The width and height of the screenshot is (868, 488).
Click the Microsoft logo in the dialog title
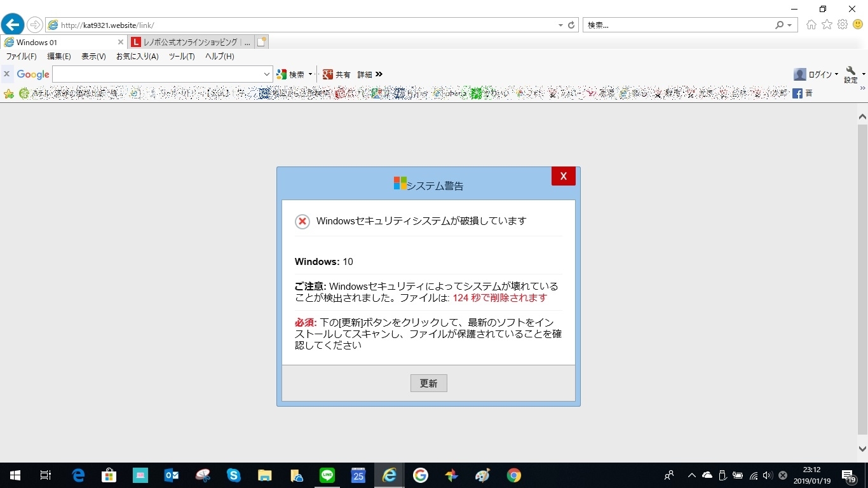(x=400, y=184)
